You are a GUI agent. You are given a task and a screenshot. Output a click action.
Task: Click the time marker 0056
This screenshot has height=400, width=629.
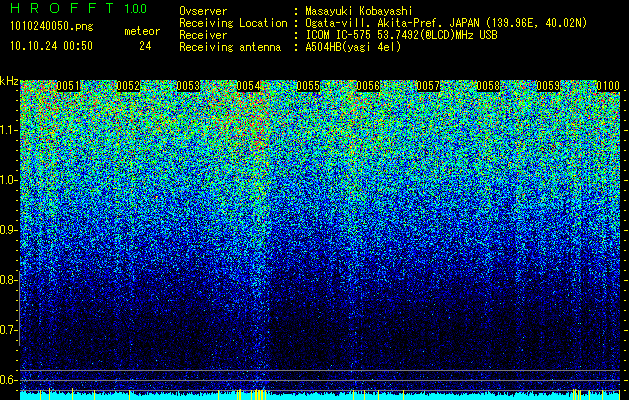[368, 86]
